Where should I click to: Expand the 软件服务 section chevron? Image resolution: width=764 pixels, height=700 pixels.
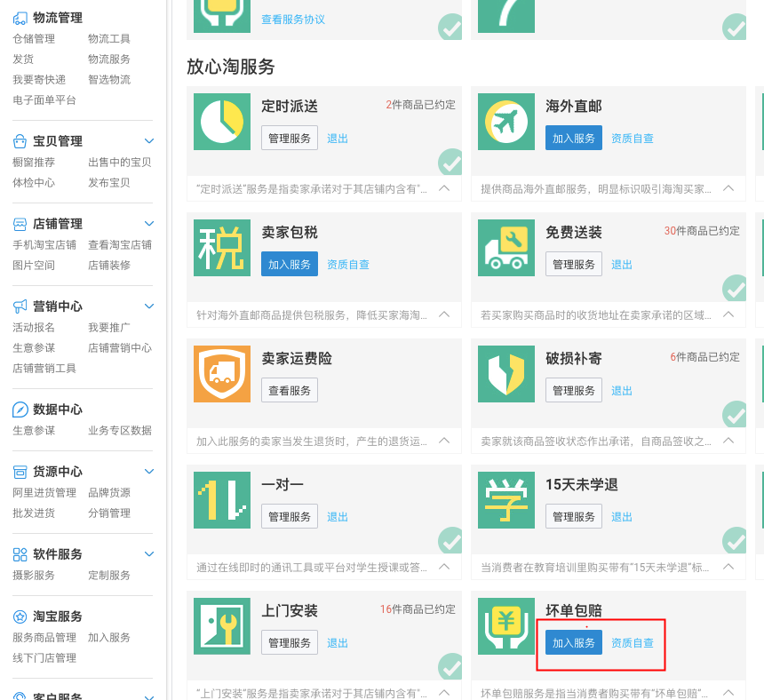pyautogui.click(x=149, y=554)
